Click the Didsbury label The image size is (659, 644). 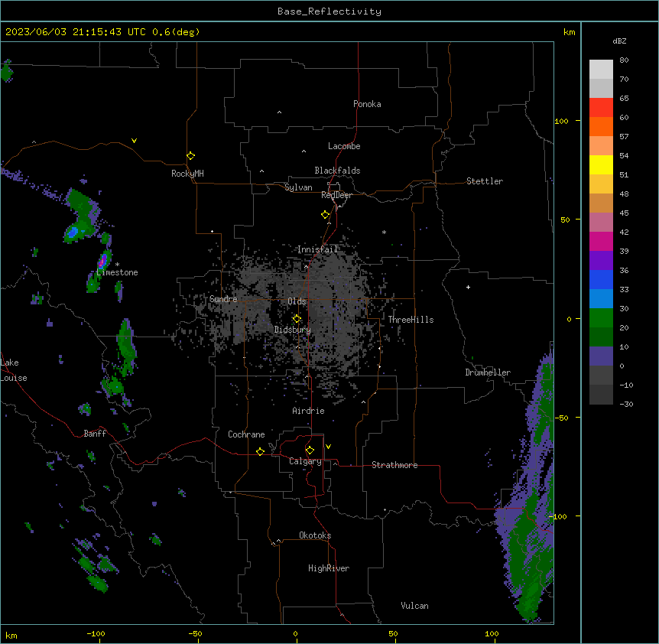[x=293, y=330]
